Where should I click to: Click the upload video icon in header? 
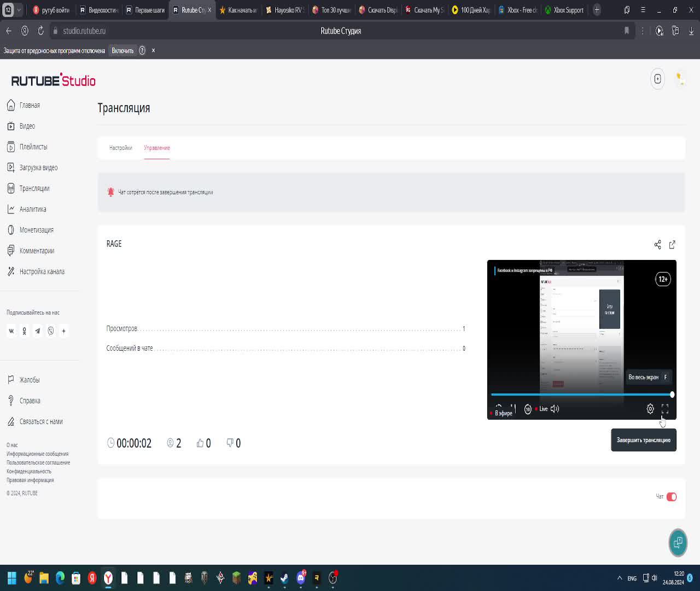click(657, 79)
